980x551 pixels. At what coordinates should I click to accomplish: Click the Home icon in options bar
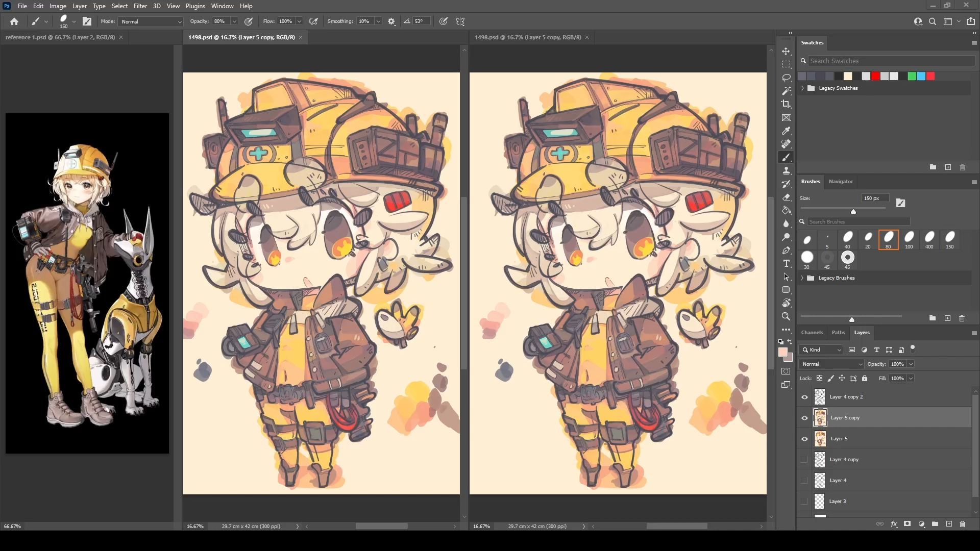point(14,21)
